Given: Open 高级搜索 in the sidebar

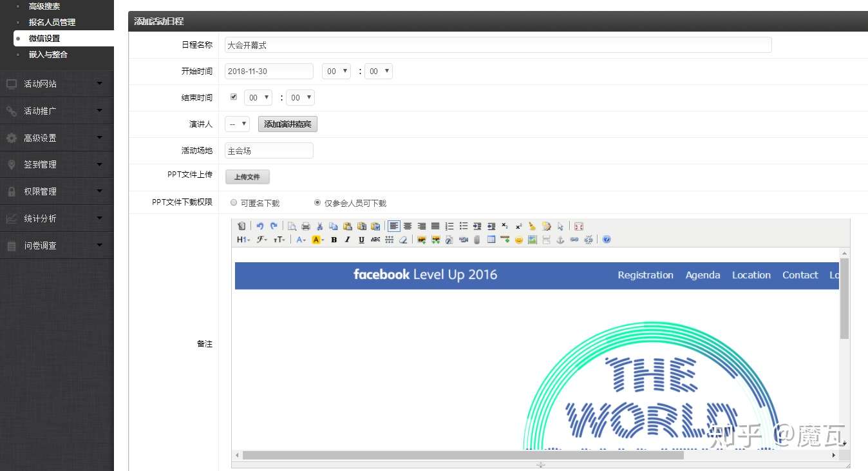Looking at the screenshot, I should point(44,6).
